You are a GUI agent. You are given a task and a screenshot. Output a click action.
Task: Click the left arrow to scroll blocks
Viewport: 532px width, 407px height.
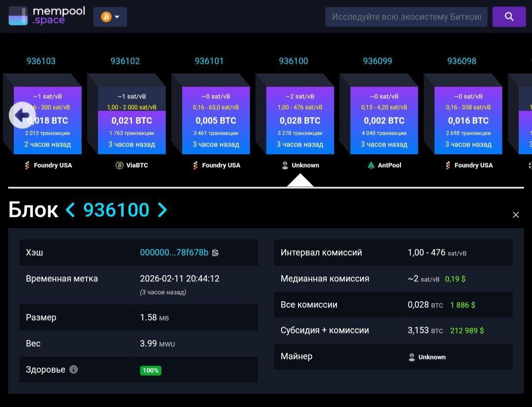22,115
